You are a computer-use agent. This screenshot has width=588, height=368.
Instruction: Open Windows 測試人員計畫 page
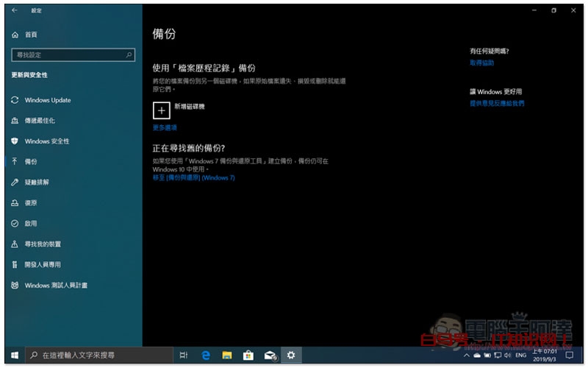pos(56,285)
